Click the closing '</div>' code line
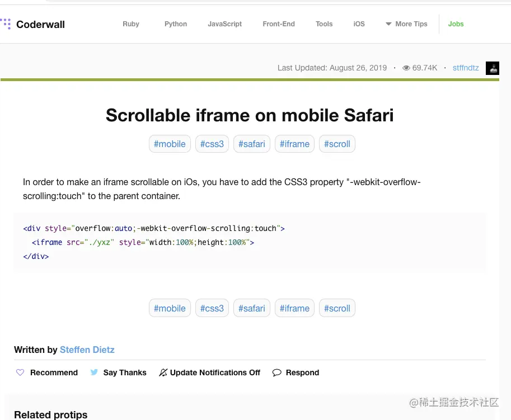 36,256
